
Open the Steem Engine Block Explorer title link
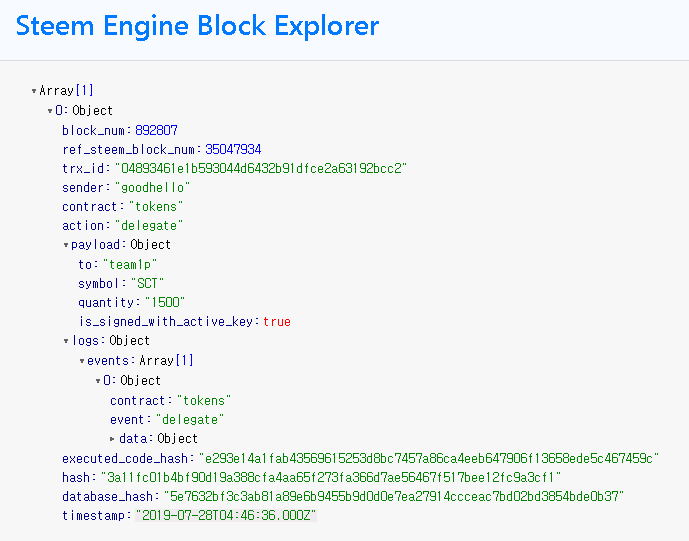[x=197, y=26]
